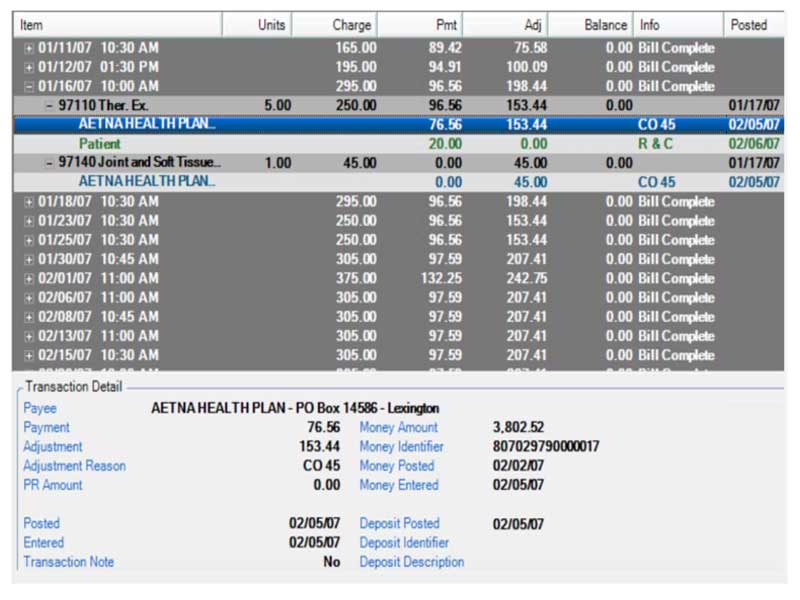The image size is (800, 600).
Task: Click the Transaction Note value No
Action: point(332,562)
